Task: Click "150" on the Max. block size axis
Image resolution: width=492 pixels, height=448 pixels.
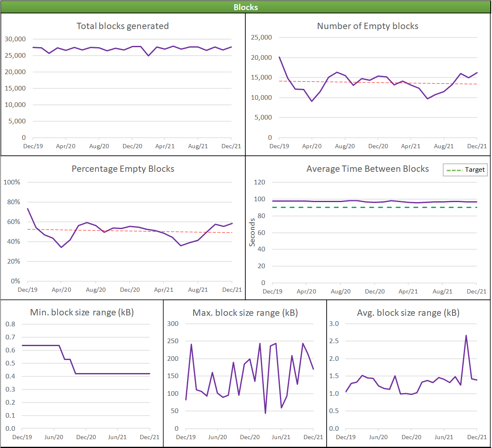Action: pyautogui.click(x=173, y=376)
